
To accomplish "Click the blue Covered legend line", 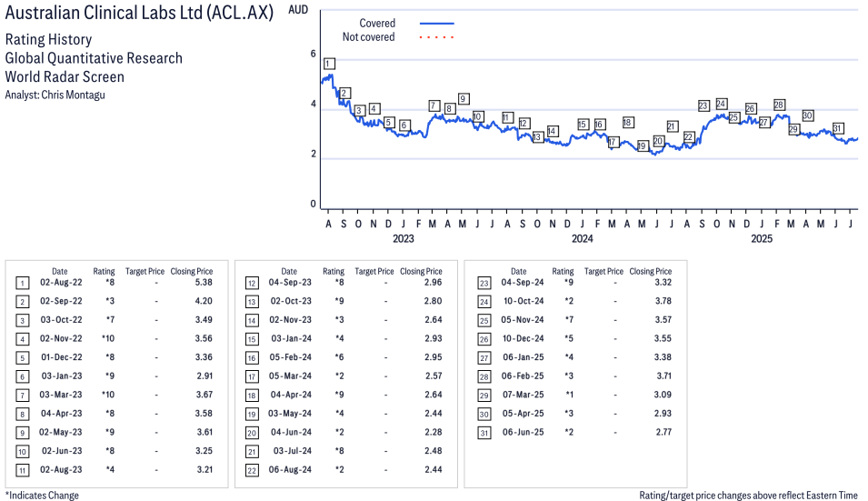I will click(x=437, y=24).
